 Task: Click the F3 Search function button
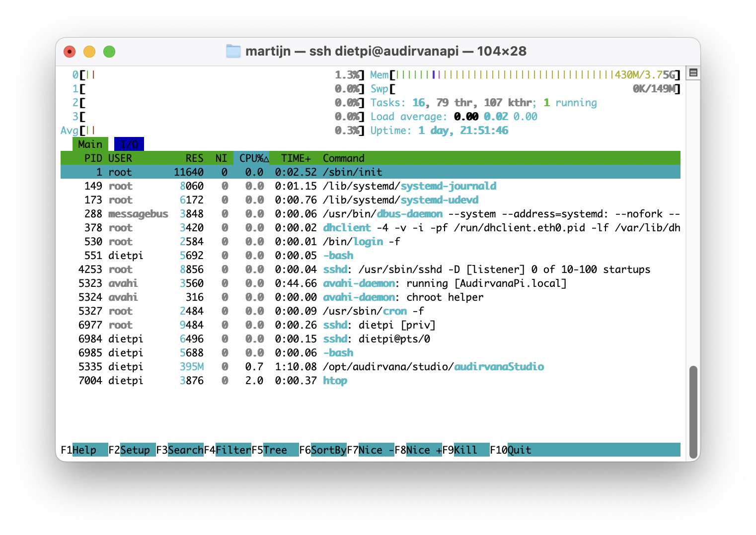(x=180, y=450)
